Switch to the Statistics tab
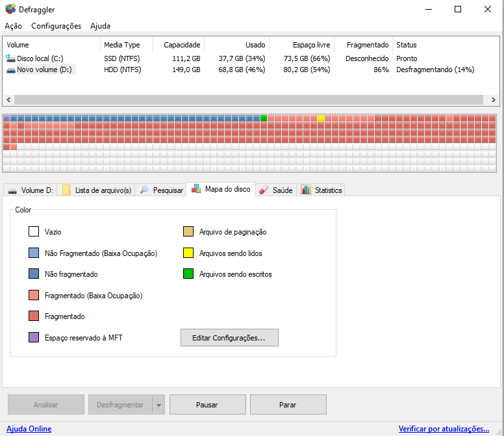Image resolution: width=504 pixels, height=436 pixels. click(321, 190)
